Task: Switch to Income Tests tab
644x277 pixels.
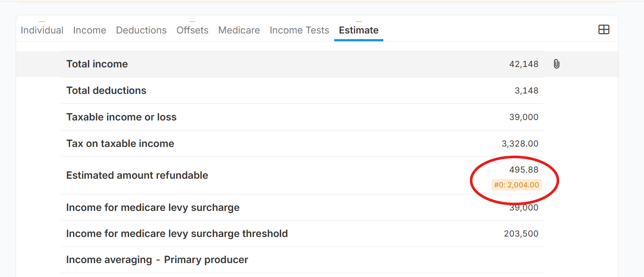Action: 299,30
